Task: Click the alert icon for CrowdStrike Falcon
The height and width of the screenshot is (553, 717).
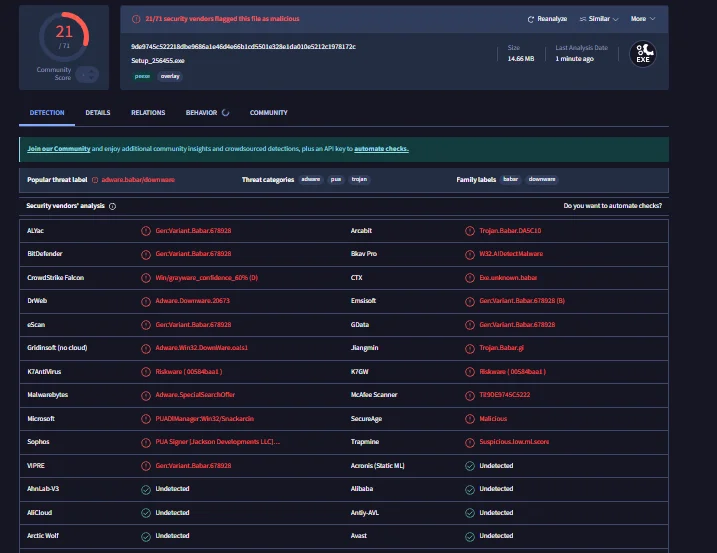Action: (x=146, y=278)
